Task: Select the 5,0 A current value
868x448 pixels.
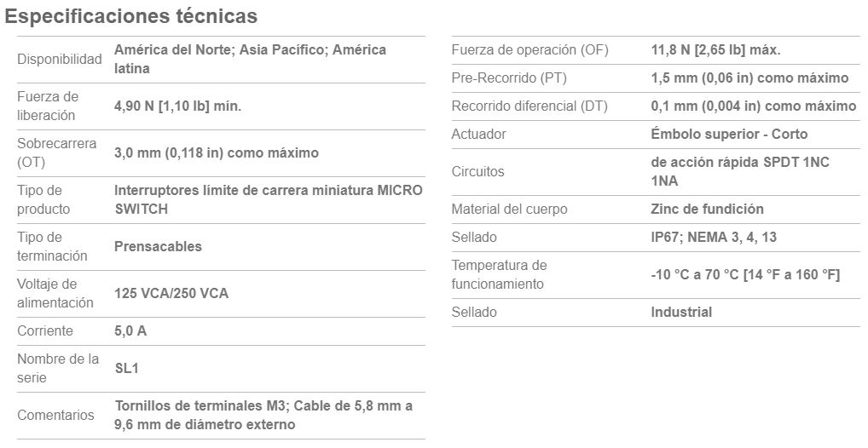Action: pyautogui.click(x=130, y=330)
